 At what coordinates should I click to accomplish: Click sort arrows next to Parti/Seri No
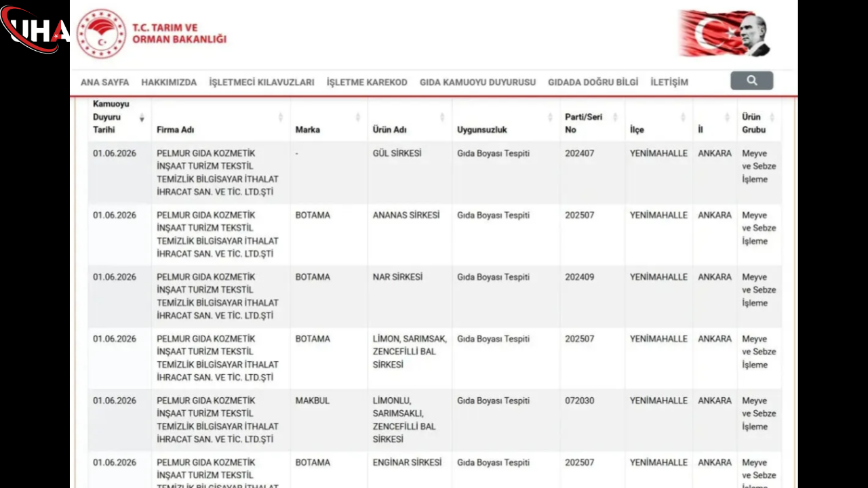(x=614, y=117)
